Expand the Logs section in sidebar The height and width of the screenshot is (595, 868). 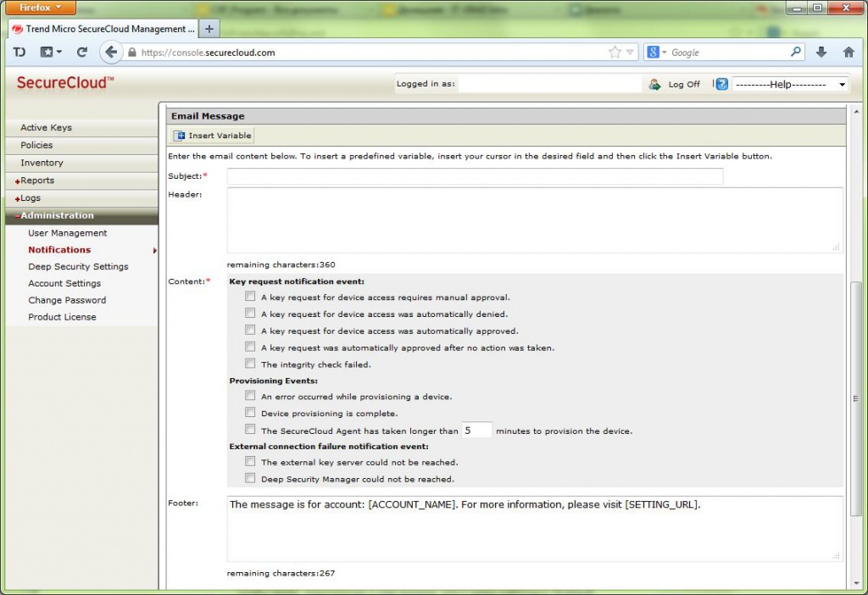click(x=31, y=198)
